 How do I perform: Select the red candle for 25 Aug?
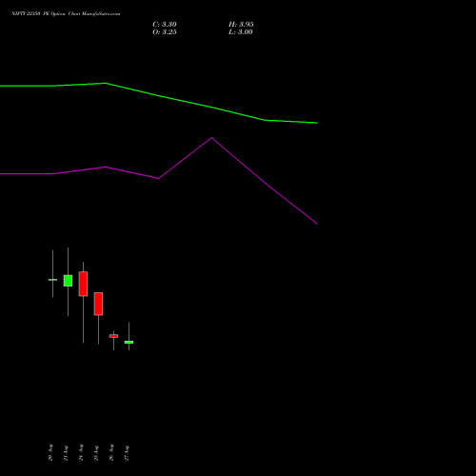click(x=98, y=304)
